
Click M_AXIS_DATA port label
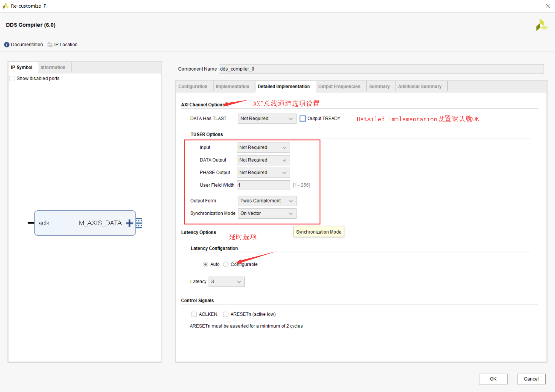coord(100,223)
